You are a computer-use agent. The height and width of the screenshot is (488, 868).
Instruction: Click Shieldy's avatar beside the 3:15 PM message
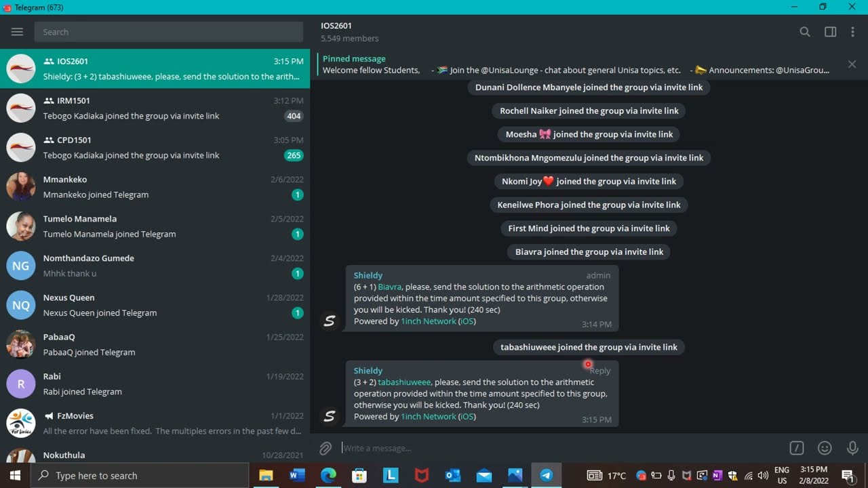(330, 415)
